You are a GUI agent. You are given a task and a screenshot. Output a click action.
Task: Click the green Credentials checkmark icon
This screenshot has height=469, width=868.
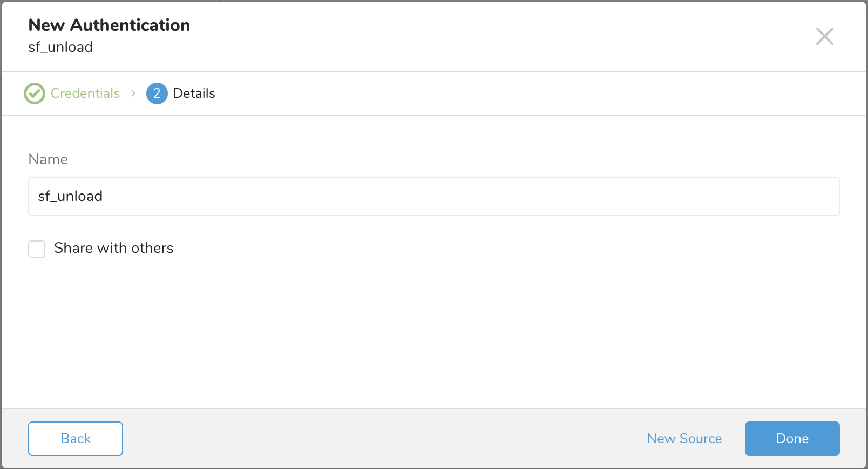[x=35, y=93]
